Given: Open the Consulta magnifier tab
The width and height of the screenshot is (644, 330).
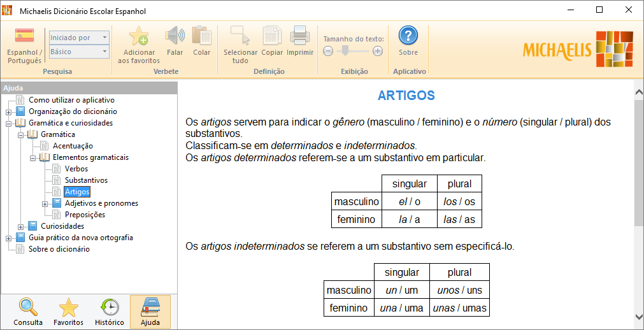Looking at the screenshot, I should [x=28, y=308].
